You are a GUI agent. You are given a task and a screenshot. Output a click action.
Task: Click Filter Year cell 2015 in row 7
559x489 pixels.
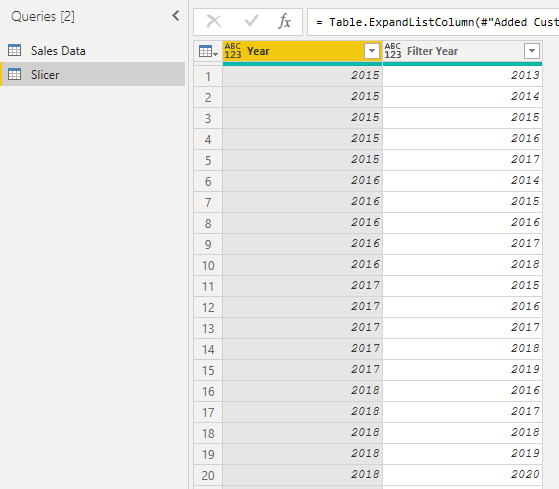pyautogui.click(x=462, y=202)
